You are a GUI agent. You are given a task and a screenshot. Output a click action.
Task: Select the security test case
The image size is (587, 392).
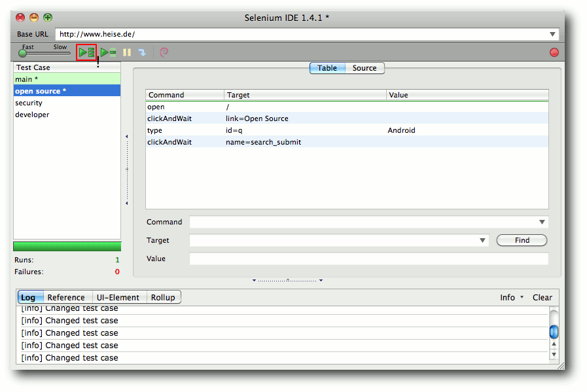(67, 103)
